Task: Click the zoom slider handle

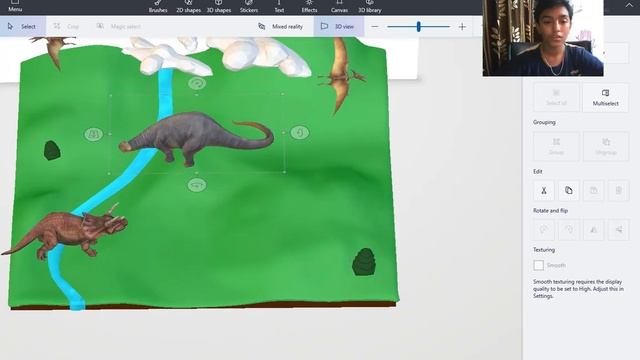Action: click(418, 27)
